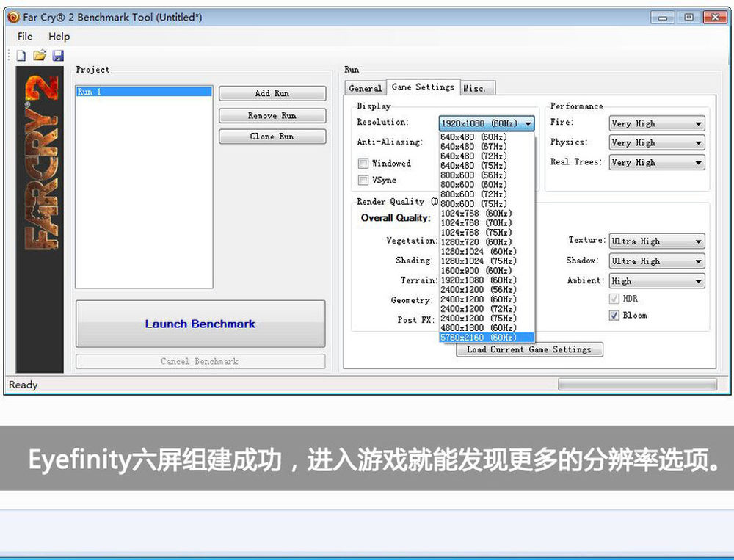Toggle the VSync checkbox

363,181
